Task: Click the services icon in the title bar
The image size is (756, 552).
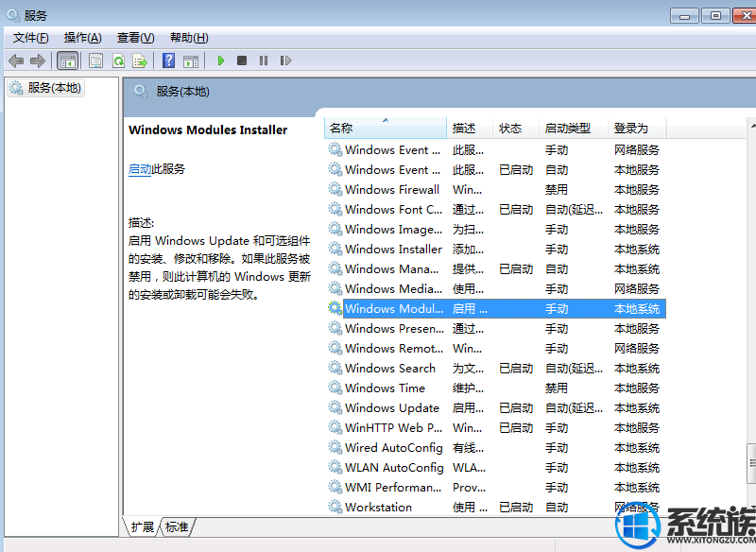Action: pos(13,15)
